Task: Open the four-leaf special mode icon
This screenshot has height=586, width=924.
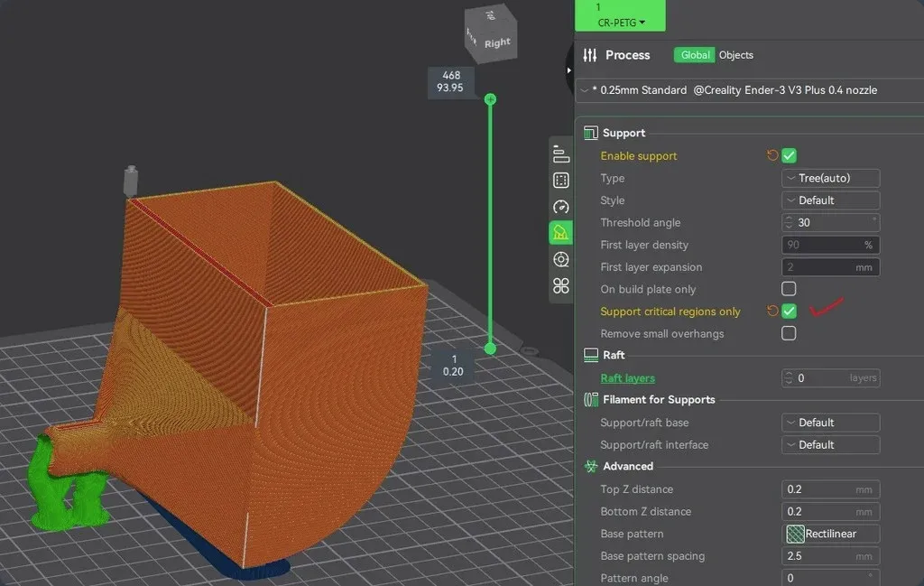Action: pos(560,286)
